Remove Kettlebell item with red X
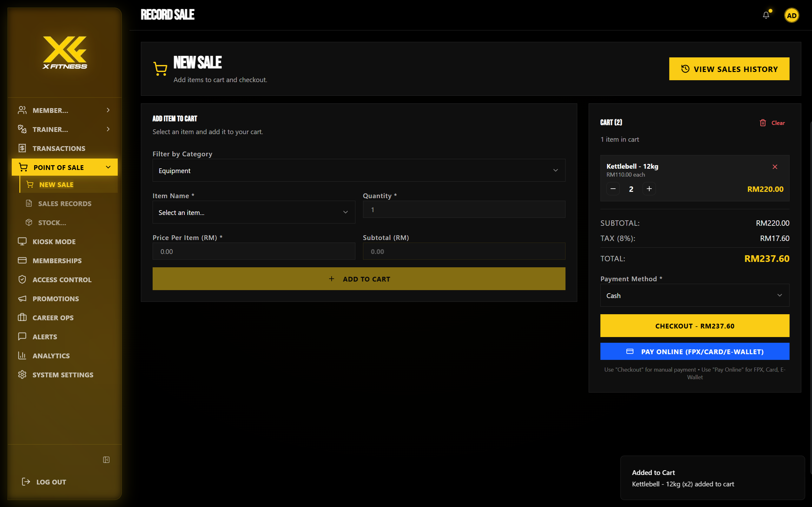The height and width of the screenshot is (507, 812). coord(775,167)
